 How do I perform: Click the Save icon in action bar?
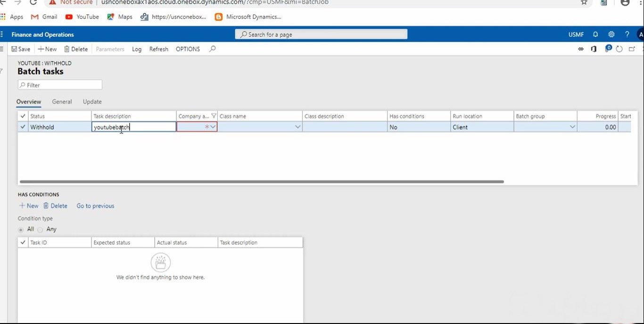[15, 49]
